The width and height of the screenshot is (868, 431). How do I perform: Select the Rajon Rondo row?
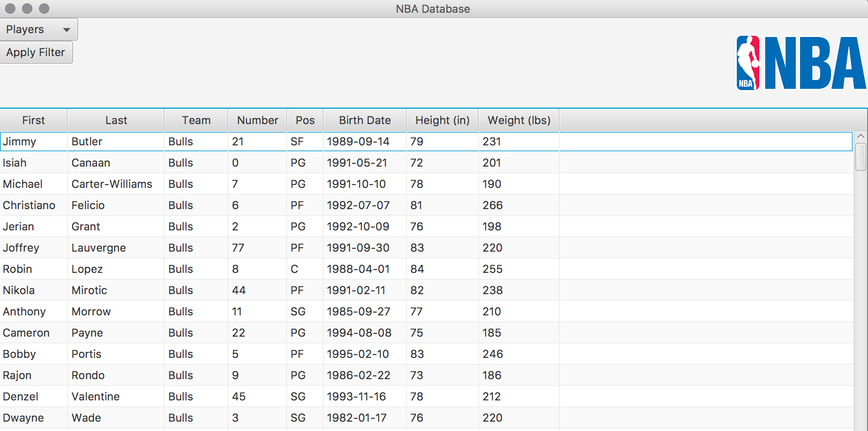(255, 375)
